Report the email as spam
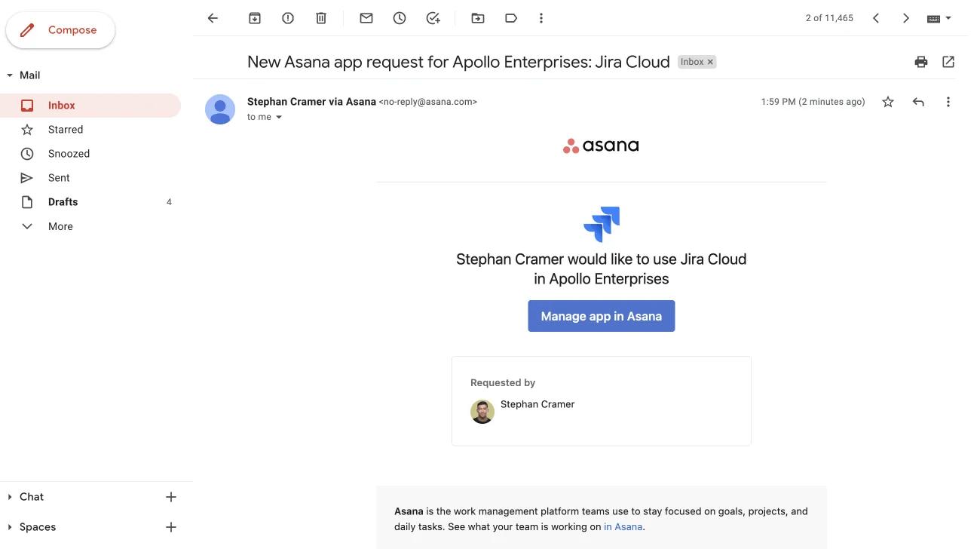Image resolution: width=980 pixels, height=549 pixels. pos(287,17)
